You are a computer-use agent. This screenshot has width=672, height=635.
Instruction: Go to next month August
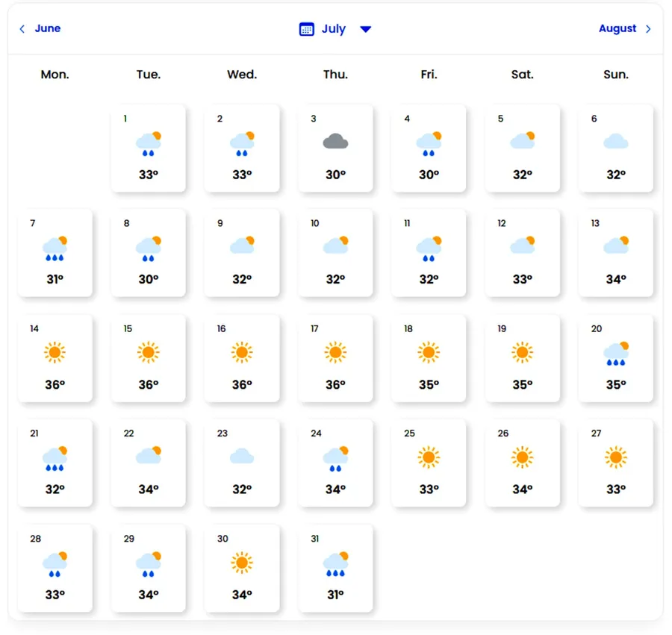point(617,28)
